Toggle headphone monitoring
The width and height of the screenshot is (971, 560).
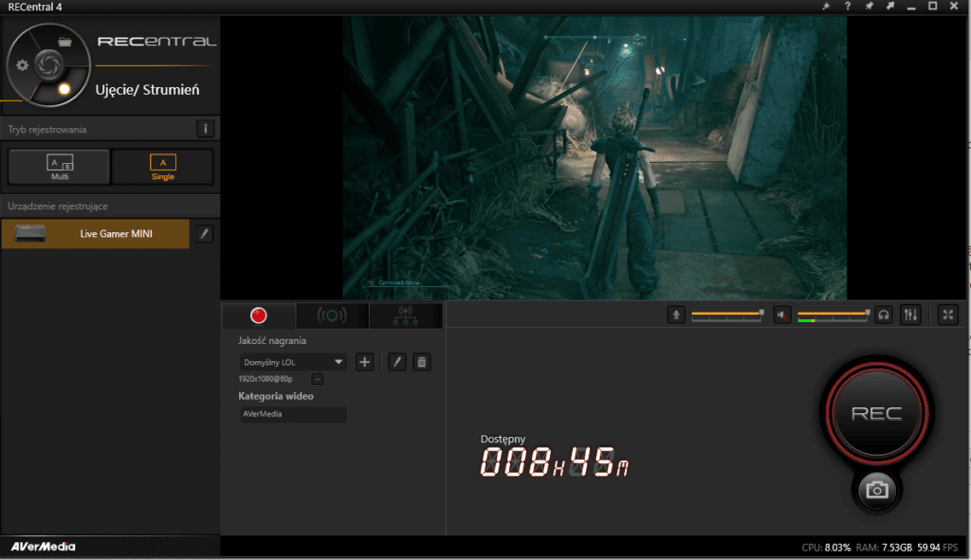pos(884,315)
